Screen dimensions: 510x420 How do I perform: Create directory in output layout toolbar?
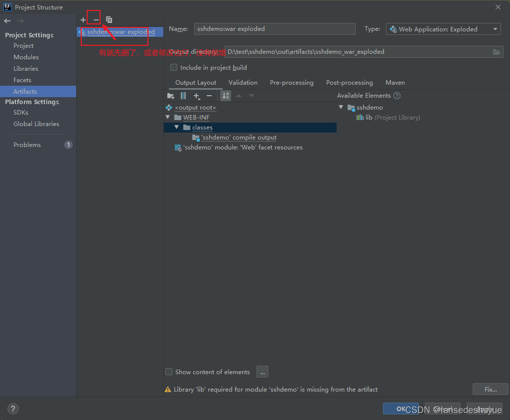(x=170, y=96)
